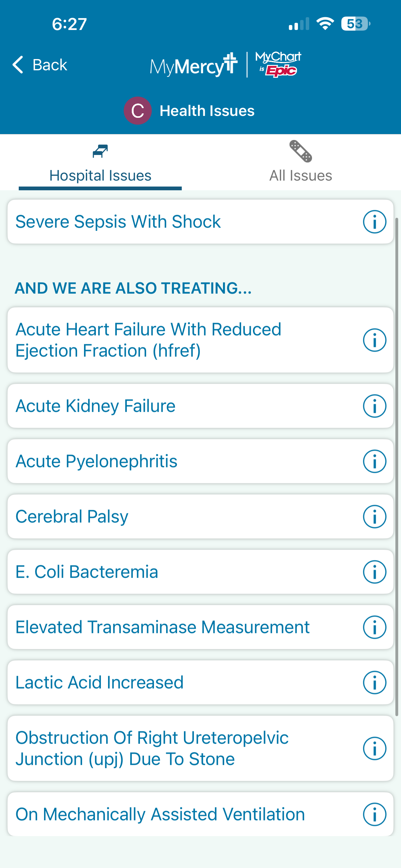Tap info icon for Acute Heart Failure

[x=374, y=340]
